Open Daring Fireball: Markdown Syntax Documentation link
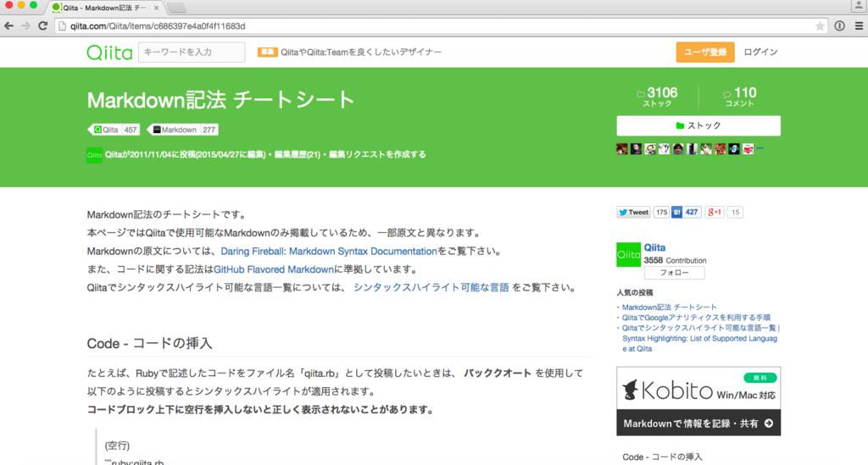868x465 pixels. pyautogui.click(x=329, y=251)
